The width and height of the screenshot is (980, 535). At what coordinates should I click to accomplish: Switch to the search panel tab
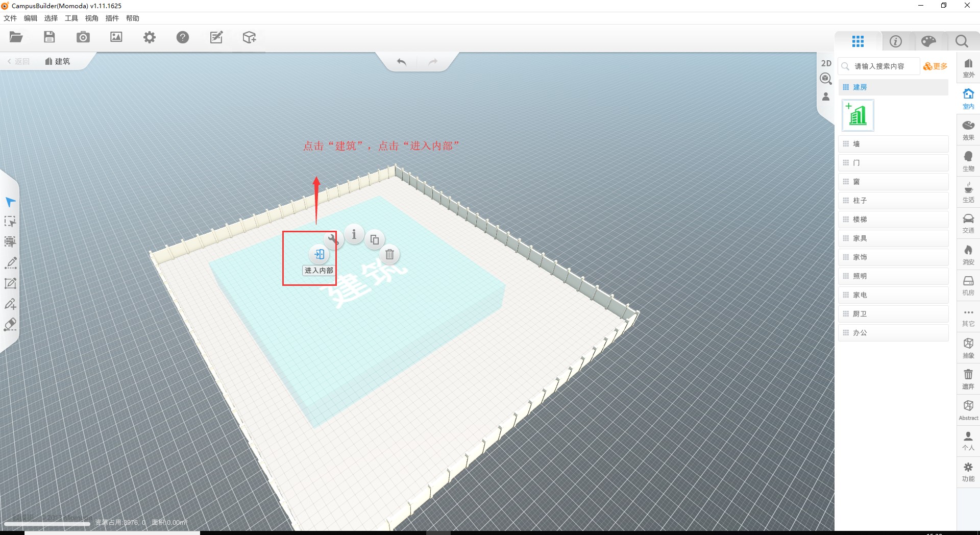click(962, 41)
